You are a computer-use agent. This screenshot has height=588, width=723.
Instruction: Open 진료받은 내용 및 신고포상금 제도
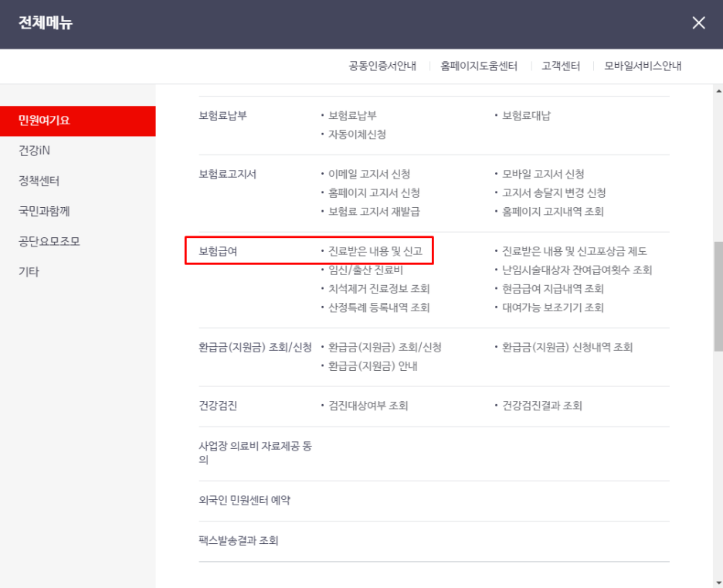[x=575, y=251]
